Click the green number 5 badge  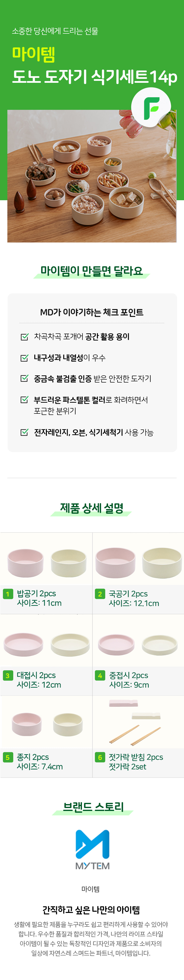pos(8,757)
